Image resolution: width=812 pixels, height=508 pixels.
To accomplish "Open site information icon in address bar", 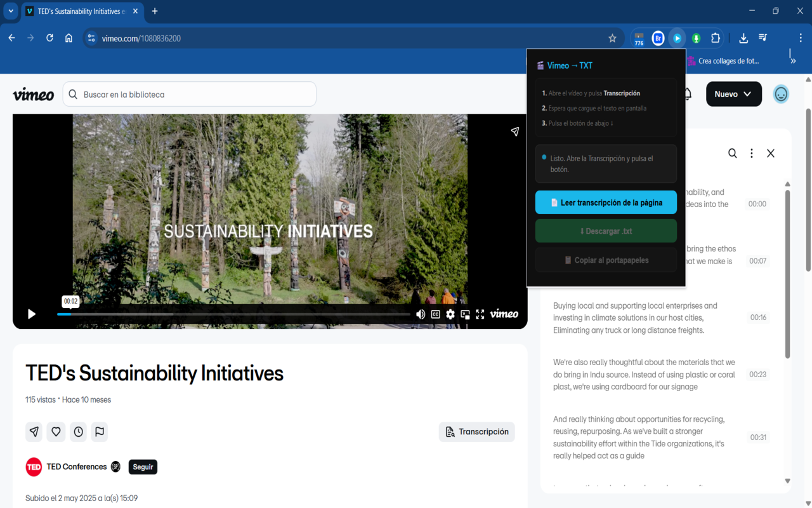I will coord(91,38).
